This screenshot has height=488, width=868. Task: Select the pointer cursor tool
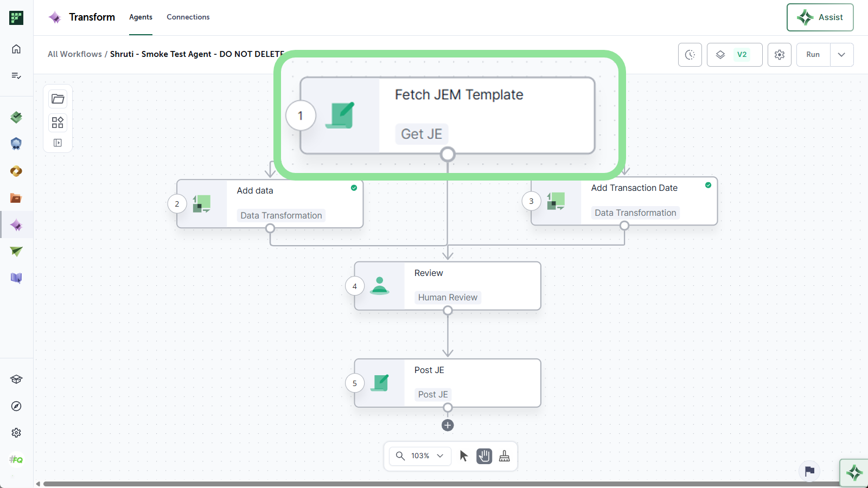point(464,456)
